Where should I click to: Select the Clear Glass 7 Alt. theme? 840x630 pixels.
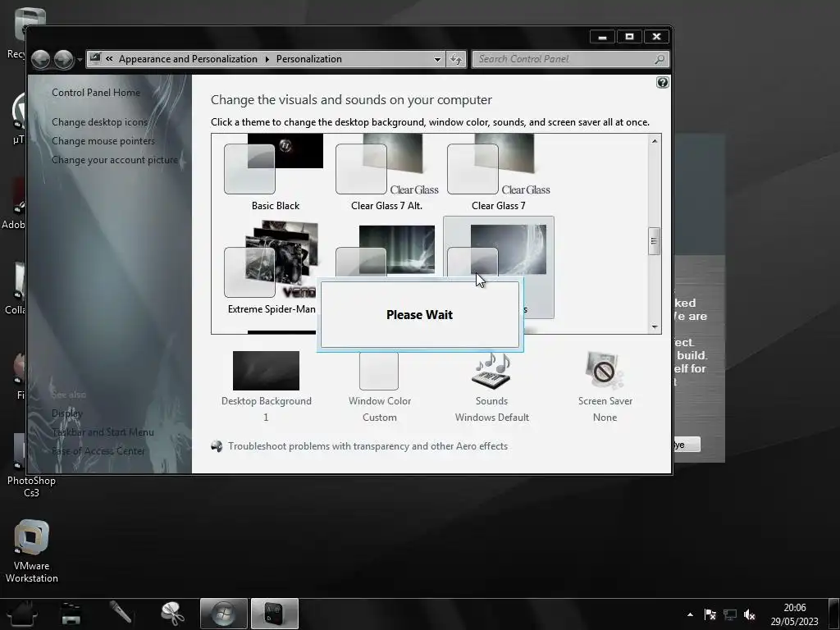pos(387,172)
